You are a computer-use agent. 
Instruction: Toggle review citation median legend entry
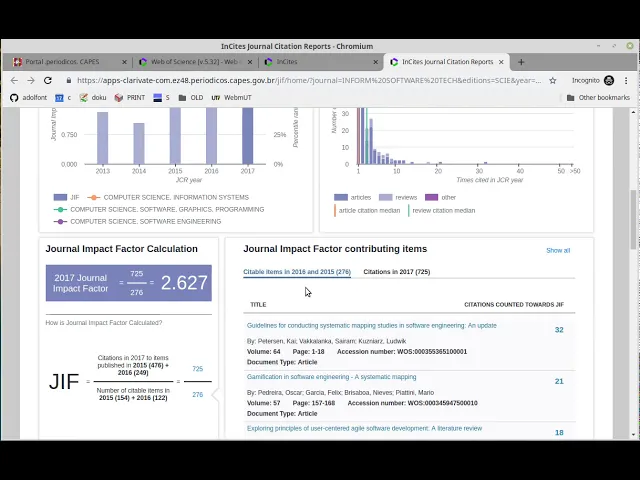(442, 211)
